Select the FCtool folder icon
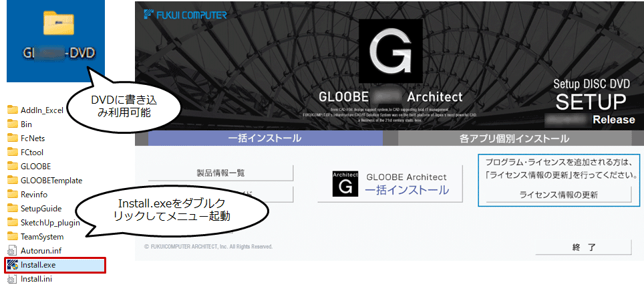Viewport: 644px width, 289px height. tap(13, 152)
